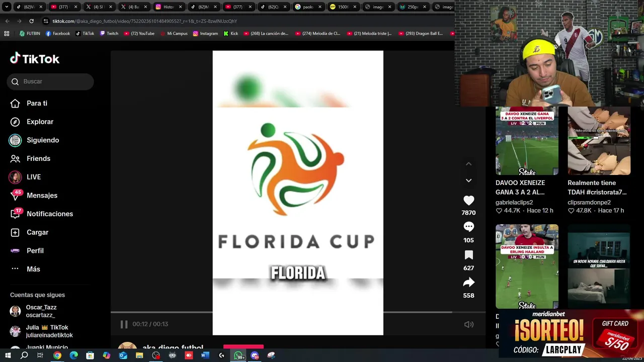Open Perfil page
Screen dimensions: 644x362
(x=27, y=251)
